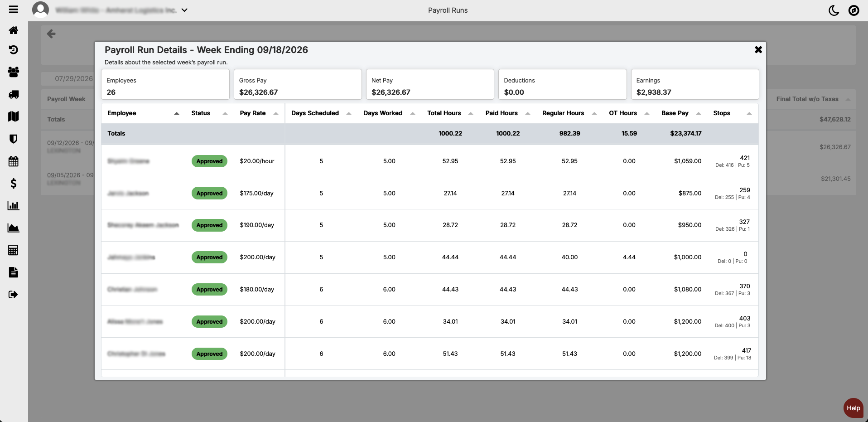Image resolution: width=868 pixels, height=422 pixels.
Task: Open the calendar schedule icon in sidebar
Action: tap(14, 161)
